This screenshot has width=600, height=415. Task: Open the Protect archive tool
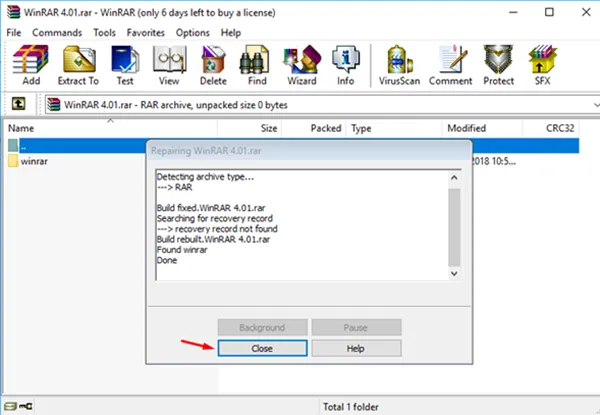[x=498, y=65]
